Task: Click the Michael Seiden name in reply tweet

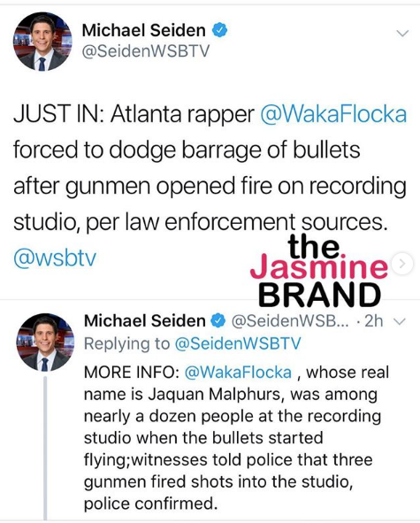Action: (x=145, y=321)
